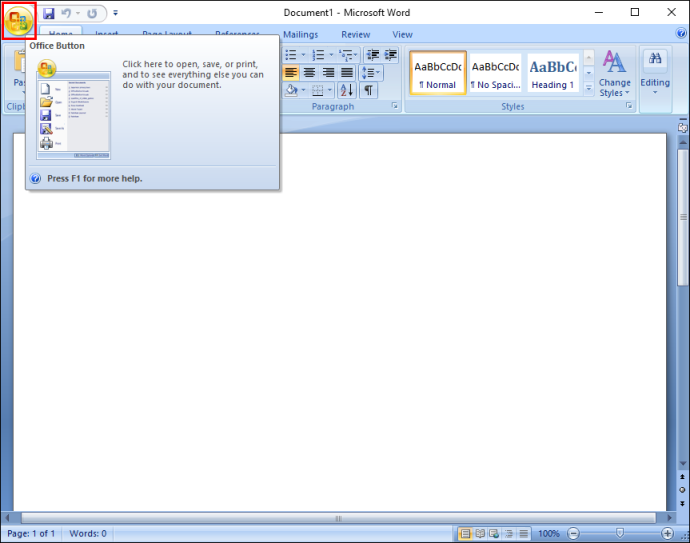Open Microsoft Word Help icon

[681, 33]
